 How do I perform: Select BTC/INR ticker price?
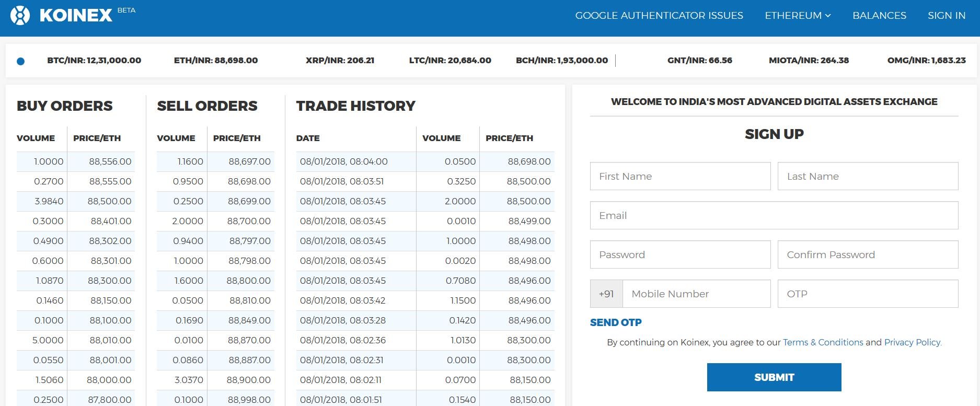click(x=94, y=60)
